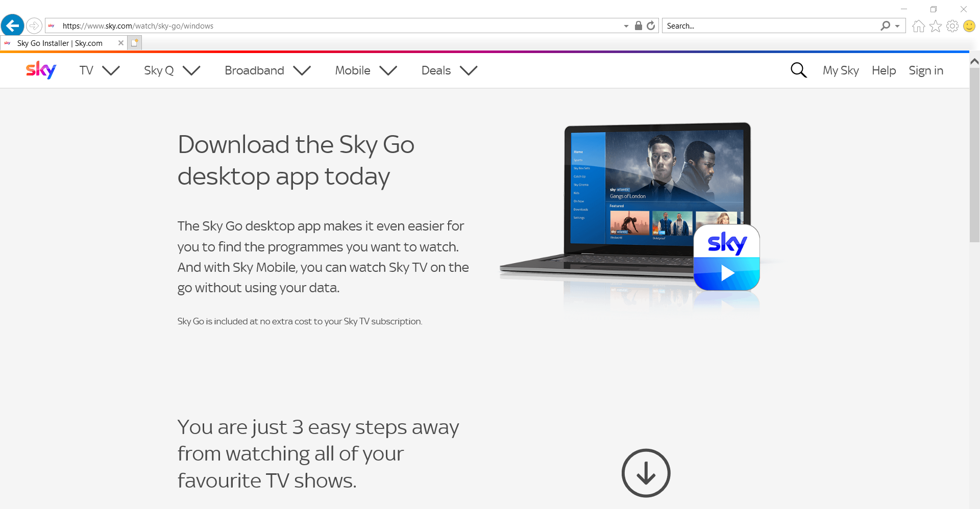Viewport: 980px width, 509px height.
Task: Go back using the browser back arrow
Action: click(13, 25)
